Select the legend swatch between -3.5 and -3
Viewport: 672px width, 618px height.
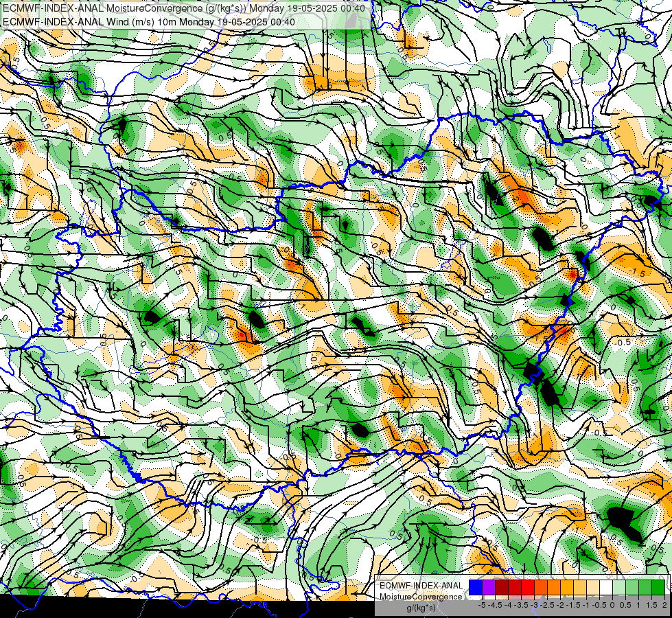528,588
